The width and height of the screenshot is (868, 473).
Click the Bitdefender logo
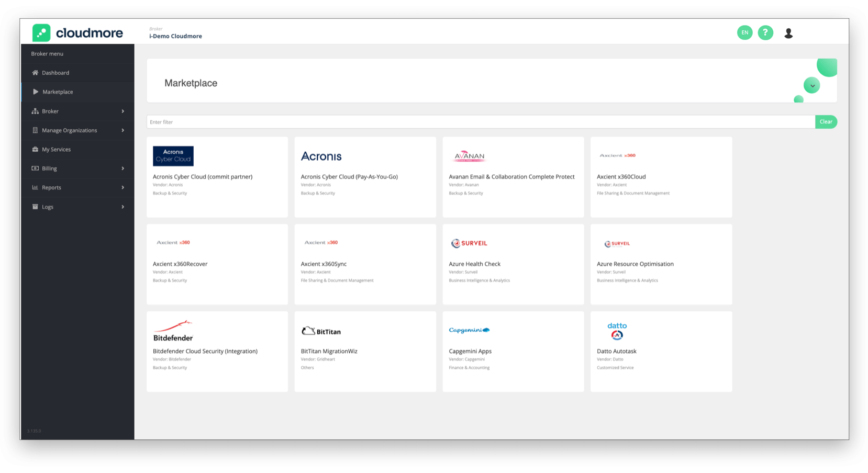click(x=173, y=331)
